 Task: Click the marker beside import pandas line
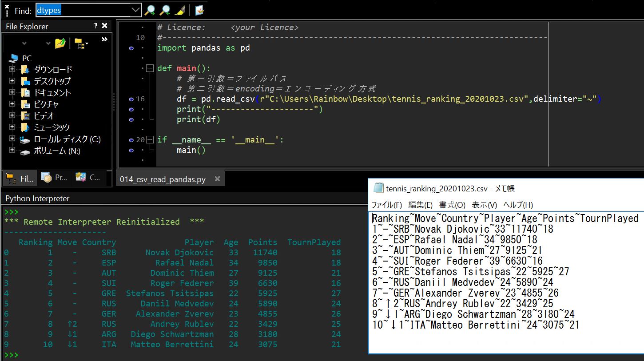[x=131, y=48]
